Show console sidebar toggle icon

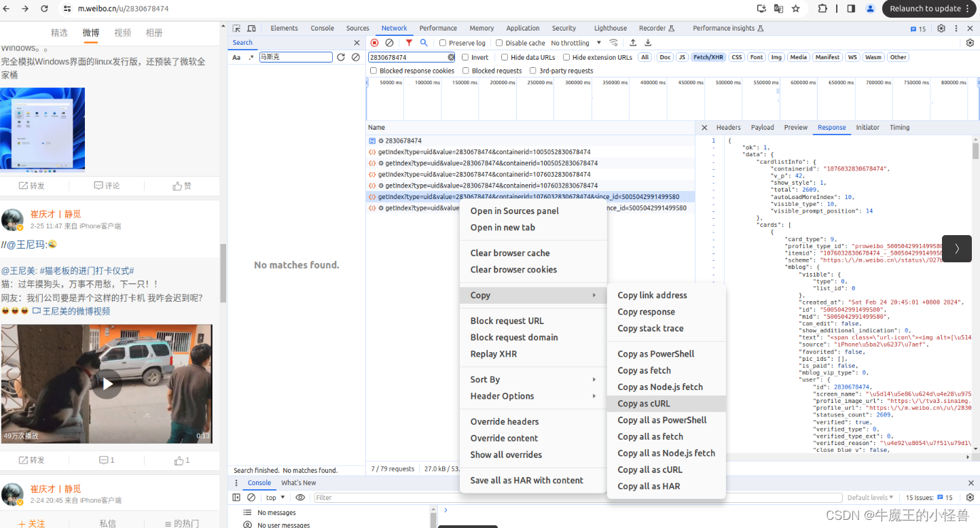236,497
